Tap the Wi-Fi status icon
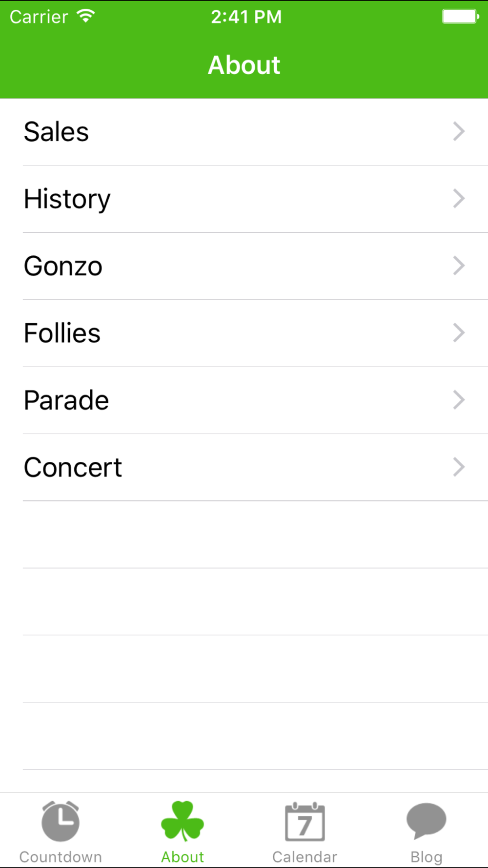Image resolution: width=488 pixels, height=868 pixels. click(x=86, y=17)
